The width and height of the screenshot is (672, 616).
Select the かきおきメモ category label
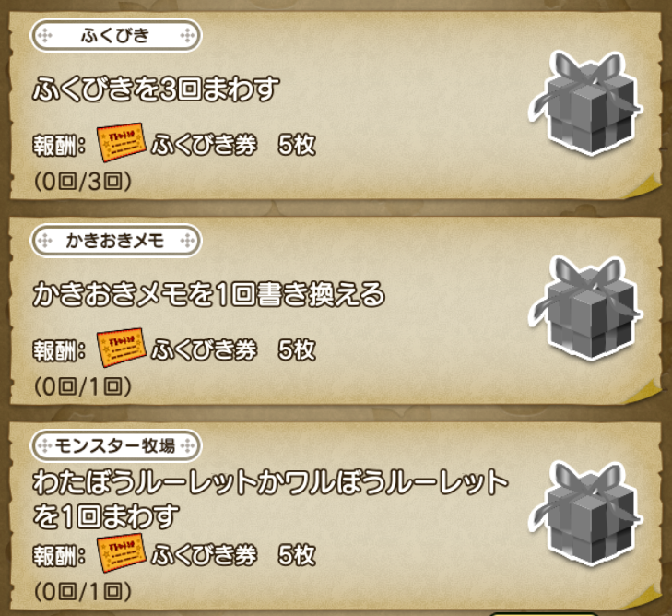point(116,241)
